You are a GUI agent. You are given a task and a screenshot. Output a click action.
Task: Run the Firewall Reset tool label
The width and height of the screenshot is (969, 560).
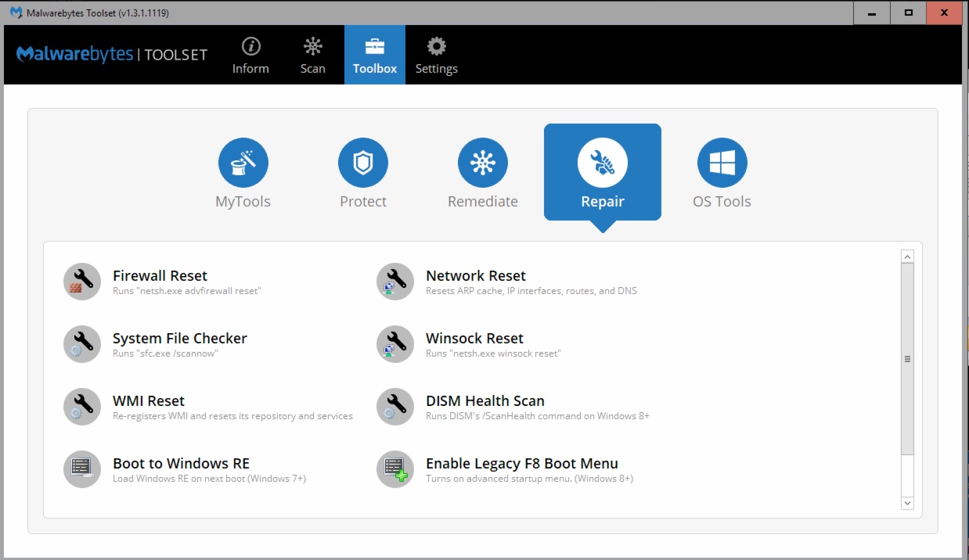pyautogui.click(x=160, y=275)
